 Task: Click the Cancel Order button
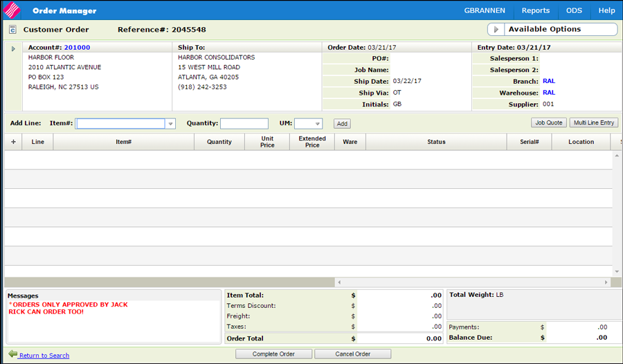coord(353,354)
